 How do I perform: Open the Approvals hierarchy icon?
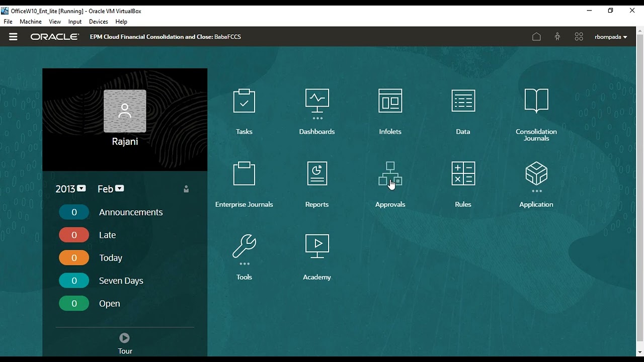click(390, 173)
